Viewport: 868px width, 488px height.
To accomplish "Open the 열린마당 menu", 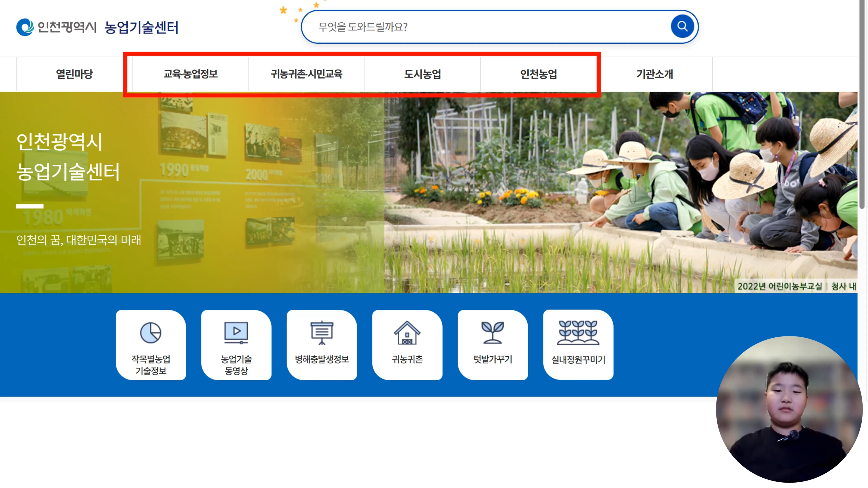I will 74,74.
